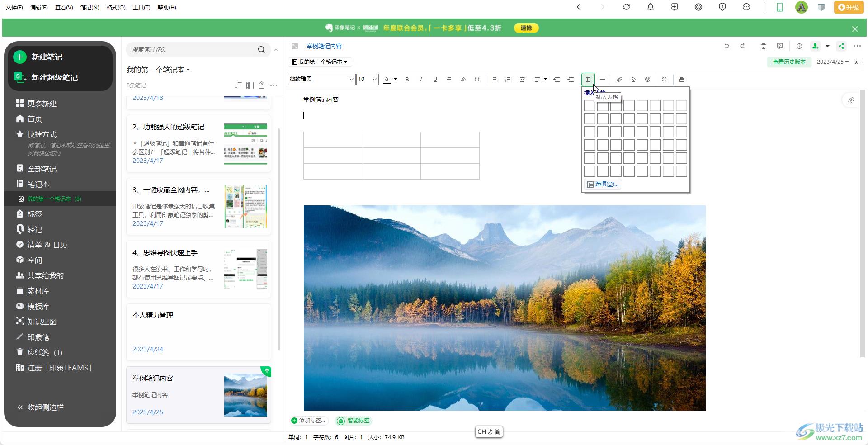Open the share user dropdown arrow

tap(827, 46)
